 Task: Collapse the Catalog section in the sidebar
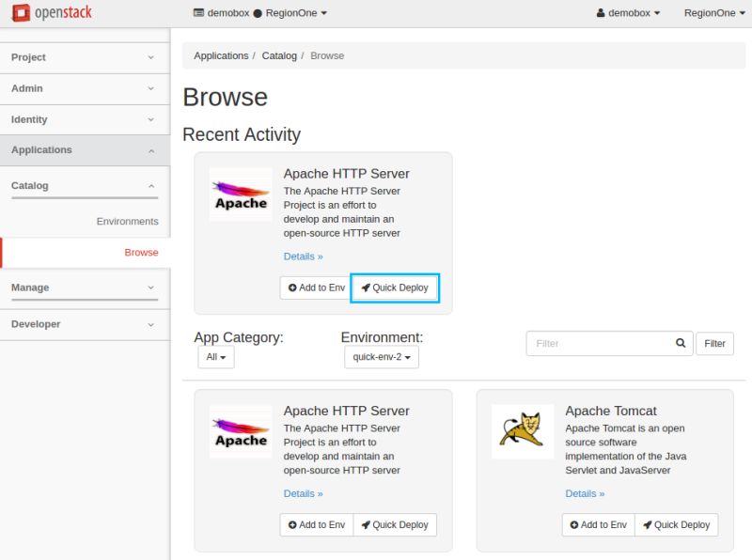click(85, 185)
